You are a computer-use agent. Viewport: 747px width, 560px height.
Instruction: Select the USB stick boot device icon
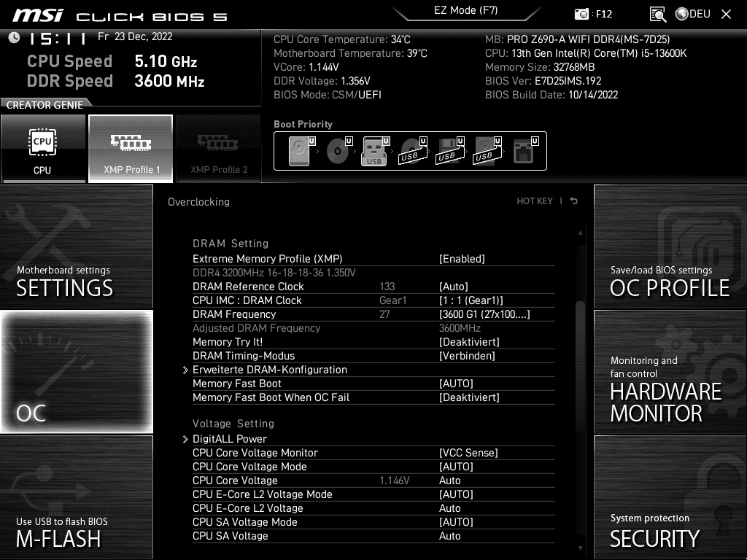click(x=375, y=151)
